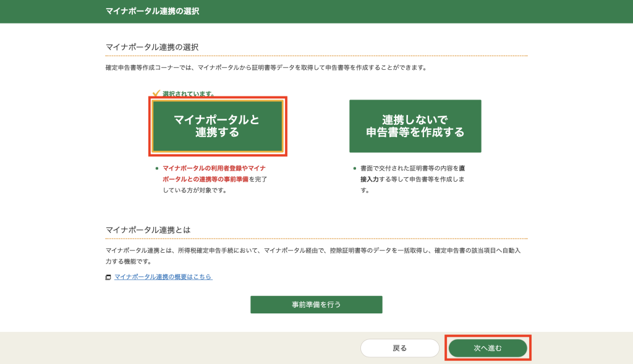633x364 pixels.
Task: Click the intro sentence starting 確定申告書等作成コーナーでは
Action: [266, 67]
